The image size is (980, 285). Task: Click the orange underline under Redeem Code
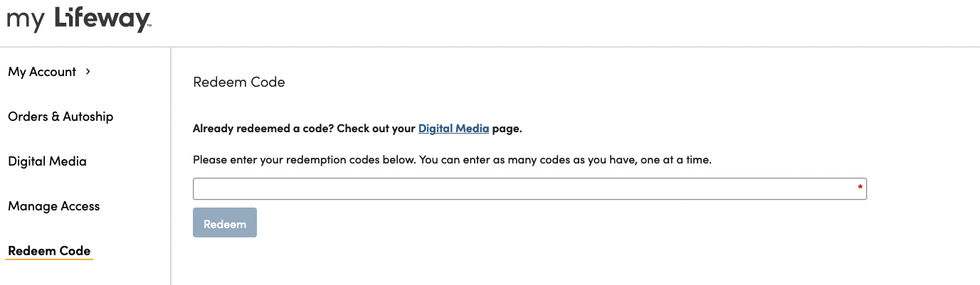tap(49, 259)
